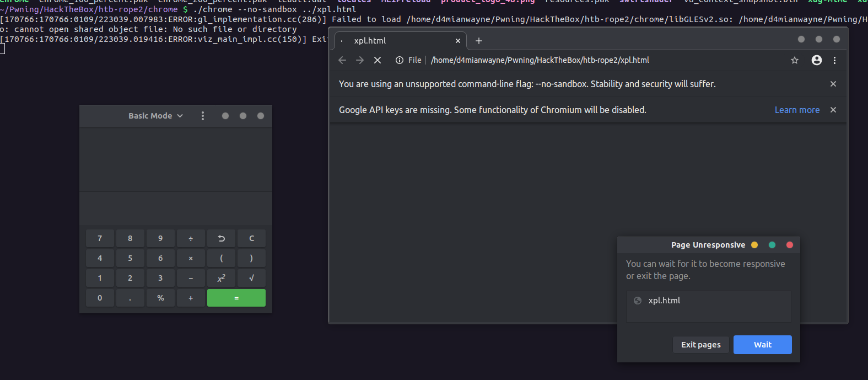Click the Wait button
The width and height of the screenshot is (868, 380).
(763, 345)
